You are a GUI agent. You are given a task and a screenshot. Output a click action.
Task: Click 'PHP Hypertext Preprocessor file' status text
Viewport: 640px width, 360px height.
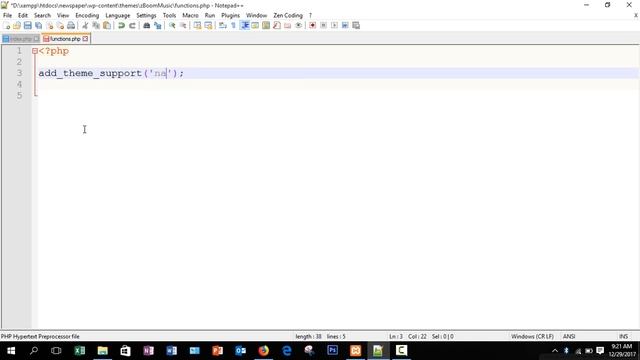click(x=40, y=337)
